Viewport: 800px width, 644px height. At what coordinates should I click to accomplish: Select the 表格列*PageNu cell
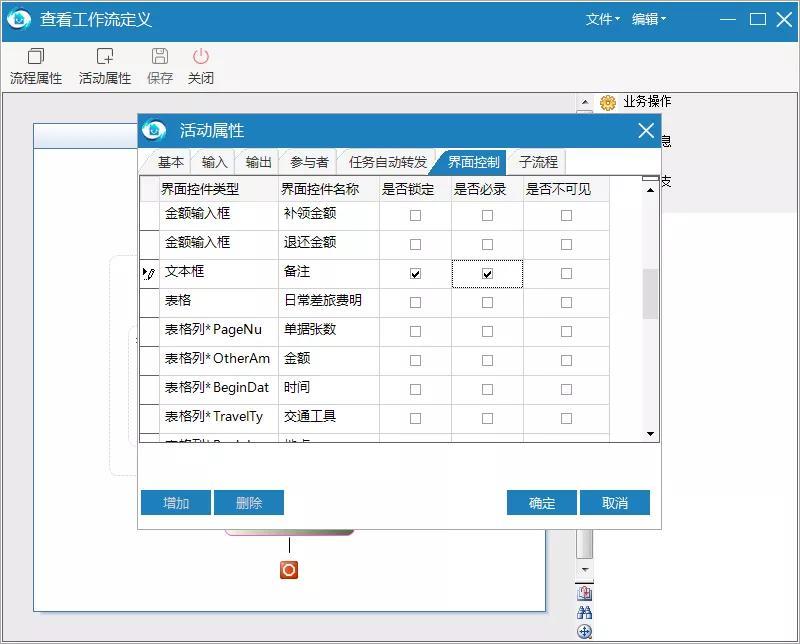(x=218, y=332)
